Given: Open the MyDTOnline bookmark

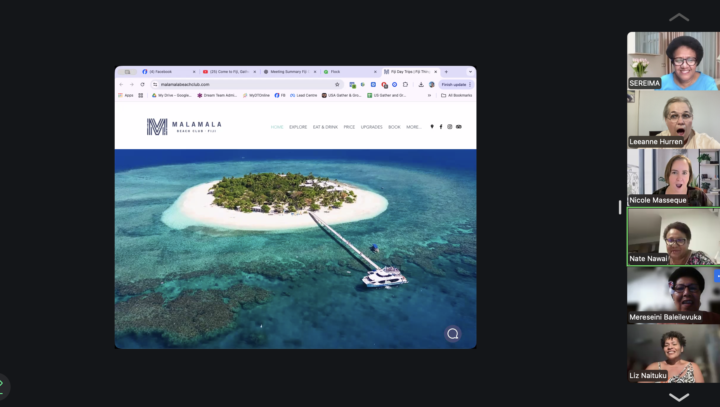Looking at the screenshot, I should pyautogui.click(x=256, y=96).
